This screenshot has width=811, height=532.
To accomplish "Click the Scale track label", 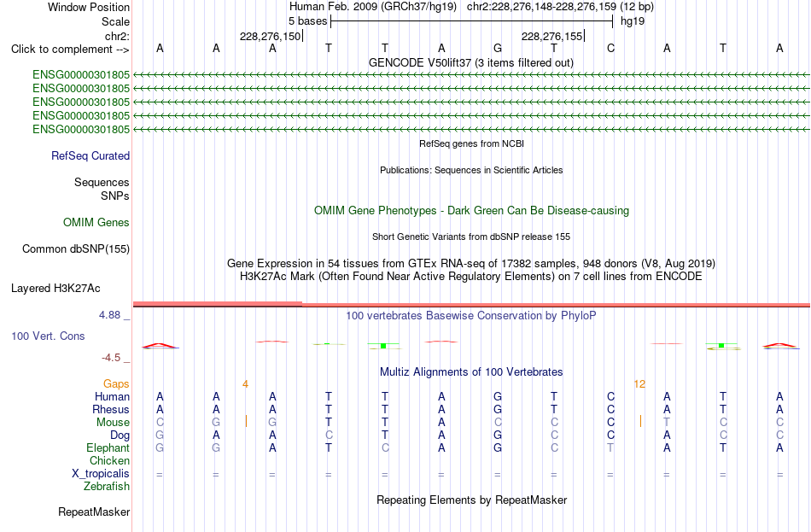I will point(115,21).
